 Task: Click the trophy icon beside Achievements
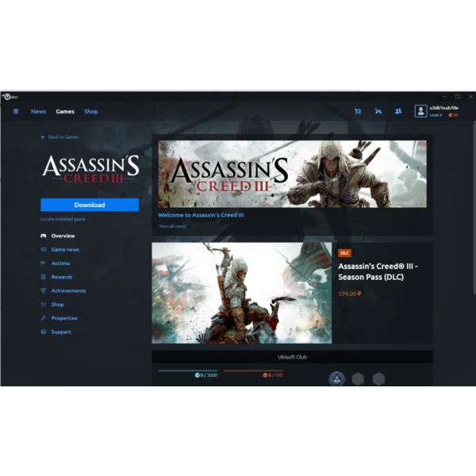pyautogui.click(x=44, y=290)
